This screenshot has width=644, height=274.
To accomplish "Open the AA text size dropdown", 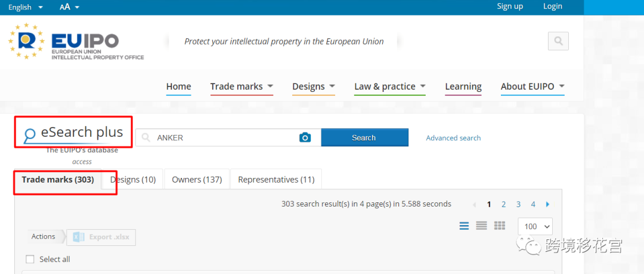I will (x=69, y=7).
